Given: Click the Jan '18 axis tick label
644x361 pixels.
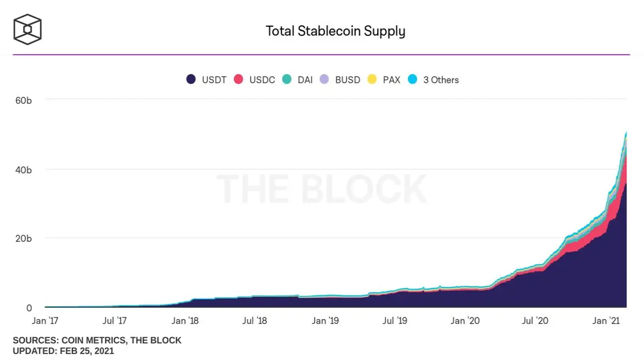Looking at the screenshot, I should point(185,321).
